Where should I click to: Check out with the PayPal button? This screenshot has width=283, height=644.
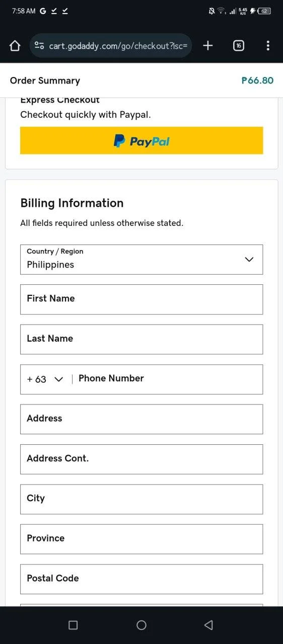coord(141,140)
